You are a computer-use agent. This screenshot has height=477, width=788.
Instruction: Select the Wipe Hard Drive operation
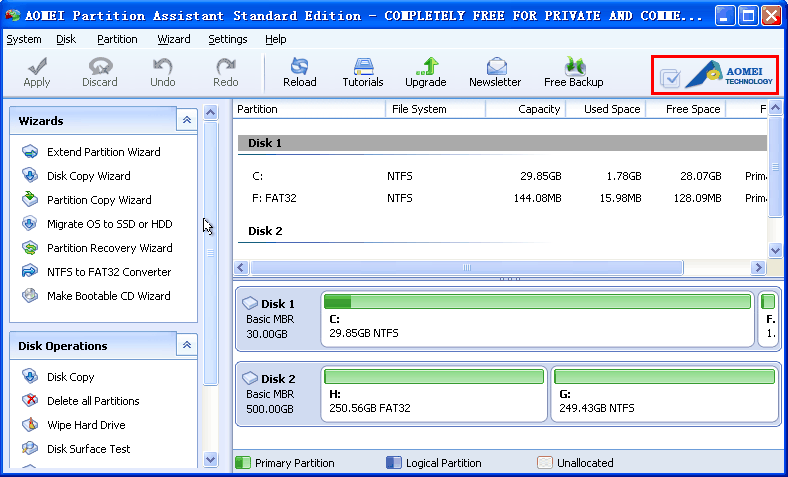pyautogui.click(x=86, y=425)
